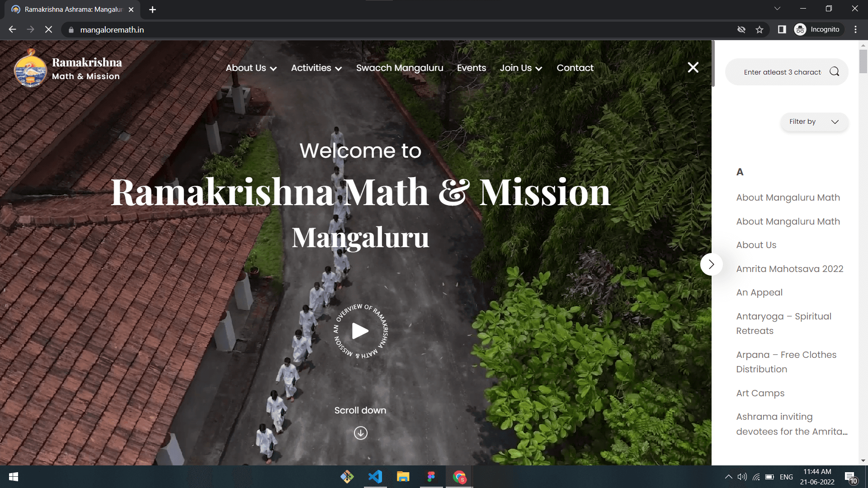This screenshot has height=488, width=868.
Task: Open third-party cookie blocking eye icon
Action: [x=741, y=29]
